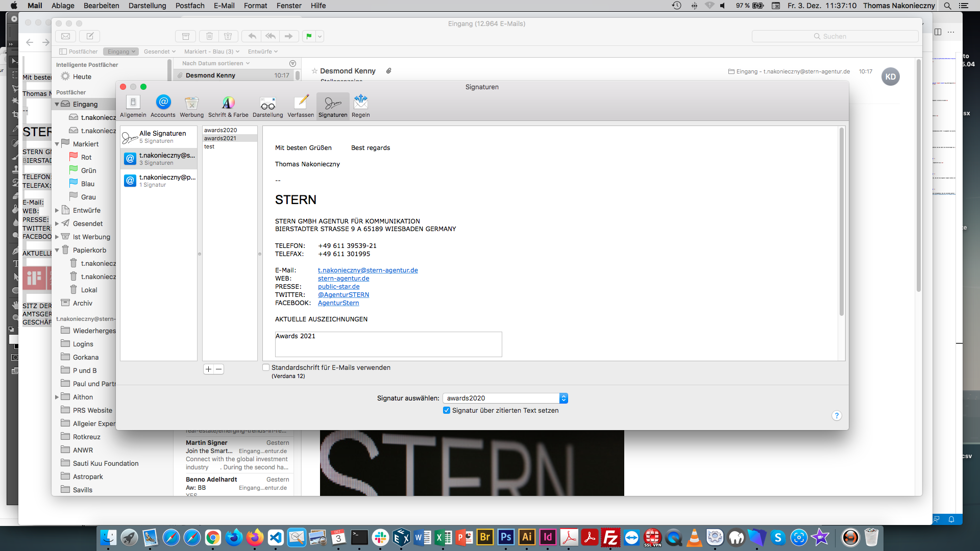Expand the Entwürfe mailbox folder
This screenshot has width=980, height=551.
[x=57, y=210]
